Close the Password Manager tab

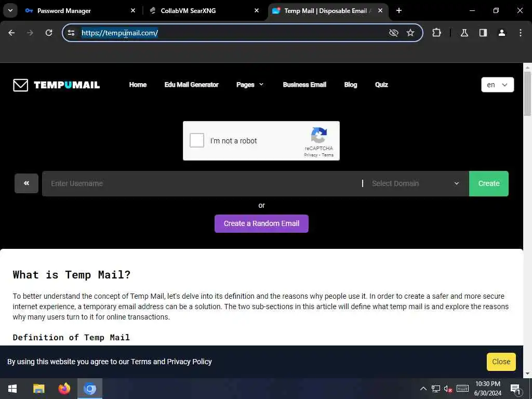click(133, 10)
